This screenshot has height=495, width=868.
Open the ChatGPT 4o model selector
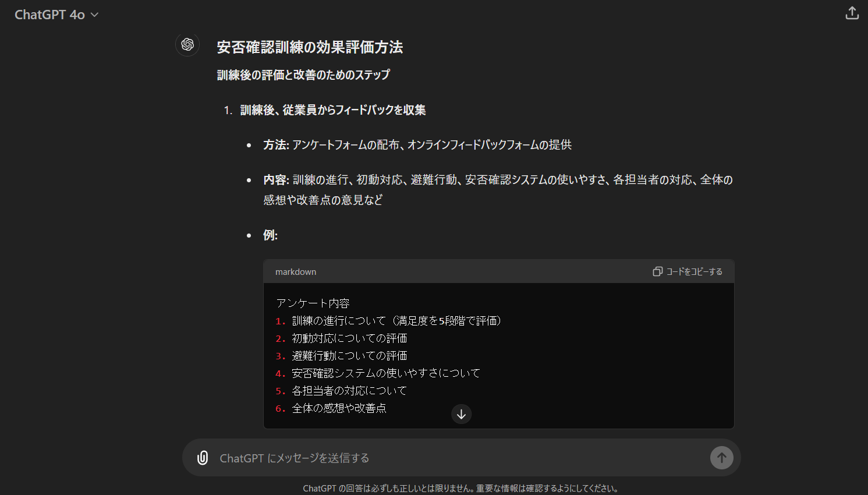(50, 15)
